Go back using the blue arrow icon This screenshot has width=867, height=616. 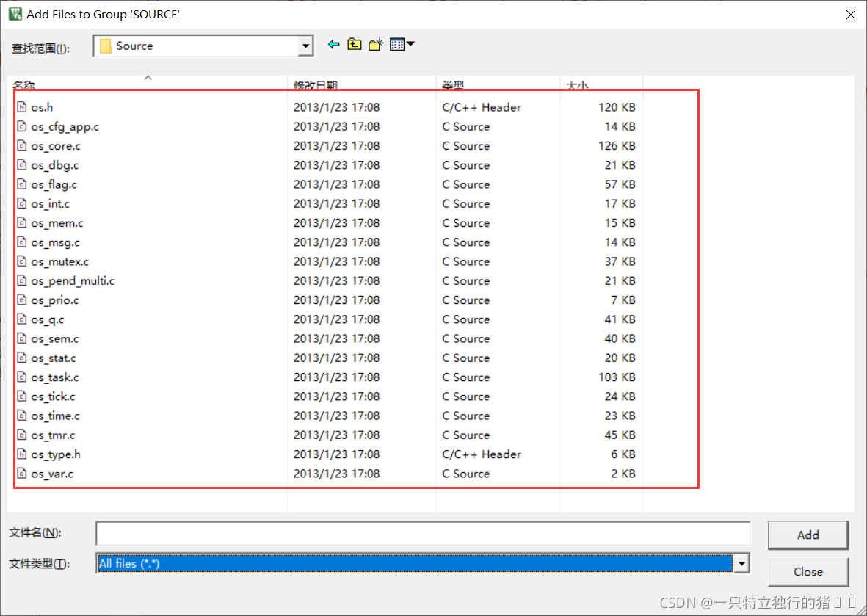coord(333,44)
